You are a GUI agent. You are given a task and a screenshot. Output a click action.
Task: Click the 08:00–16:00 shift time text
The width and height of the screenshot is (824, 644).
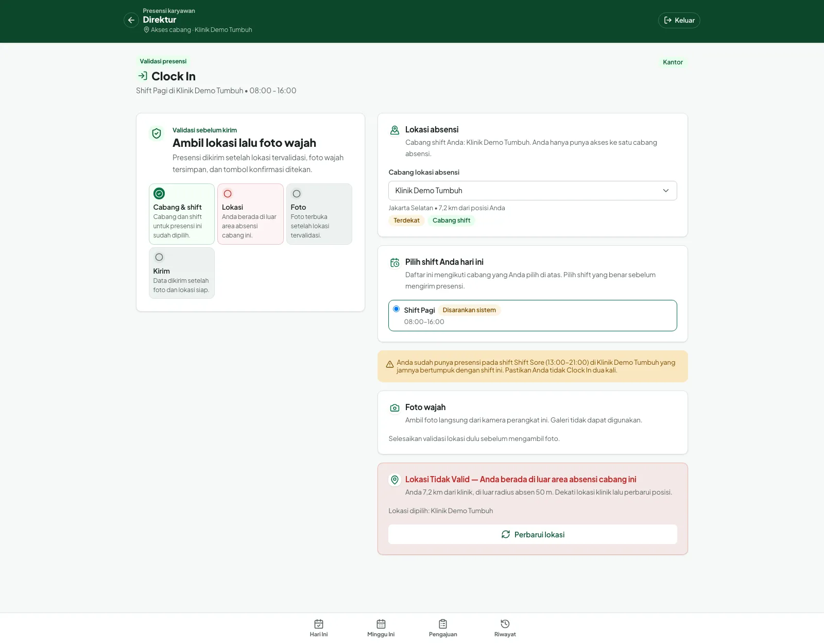[x=424, y=322]
